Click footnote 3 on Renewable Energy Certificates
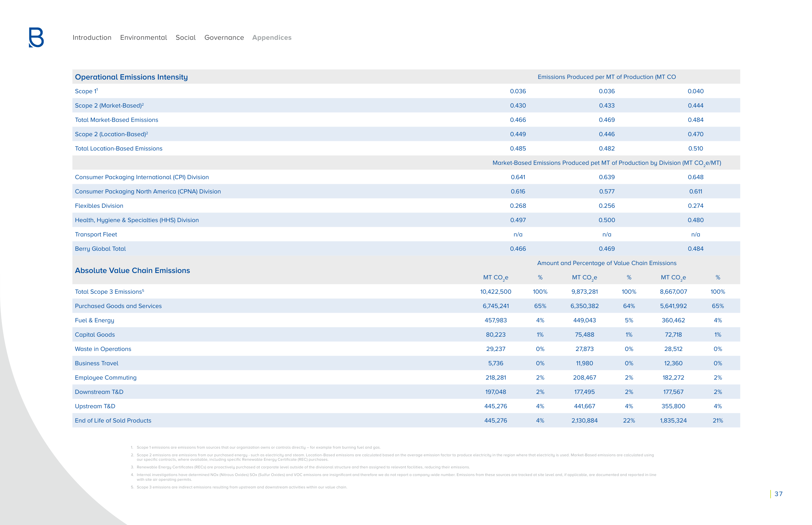 pos(300,467)
